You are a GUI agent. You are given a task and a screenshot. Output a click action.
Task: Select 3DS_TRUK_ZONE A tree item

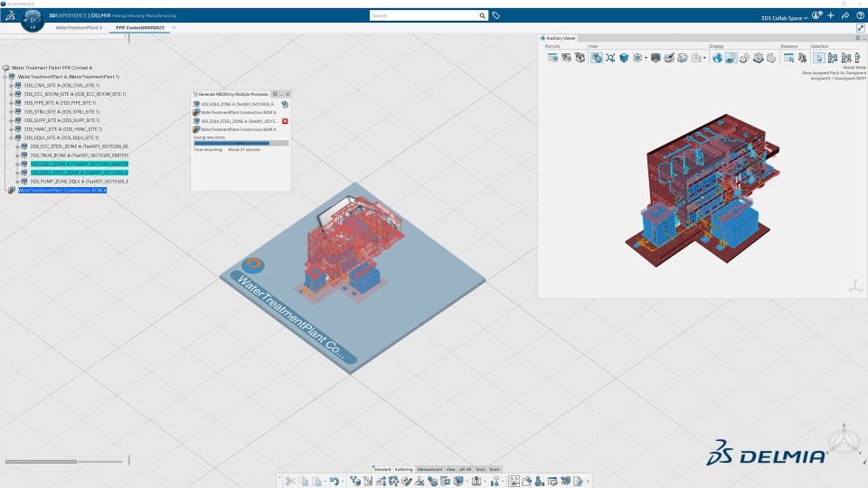pos(80,155)
